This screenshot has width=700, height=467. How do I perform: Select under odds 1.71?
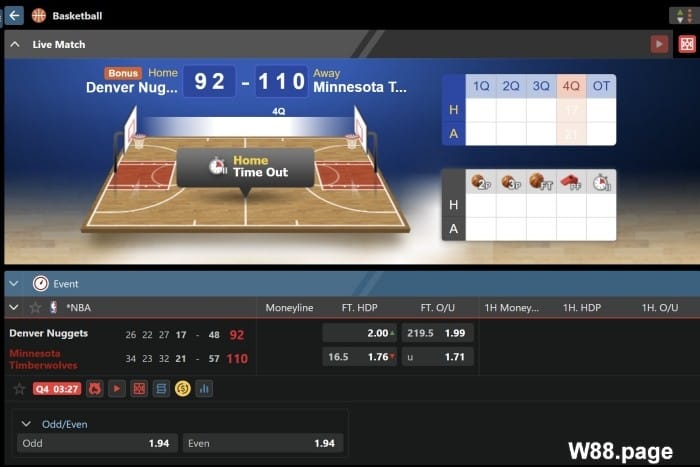pyautogui.click(x=438, y=357)
